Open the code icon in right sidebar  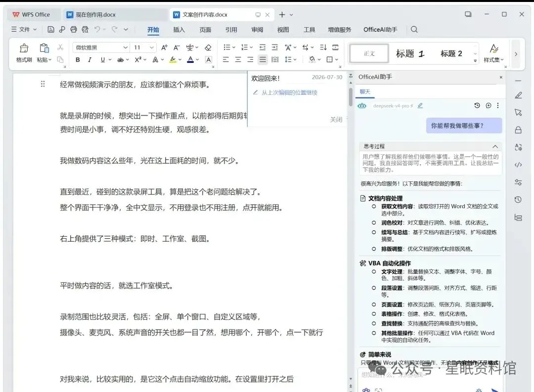click(x=518, y=165)
